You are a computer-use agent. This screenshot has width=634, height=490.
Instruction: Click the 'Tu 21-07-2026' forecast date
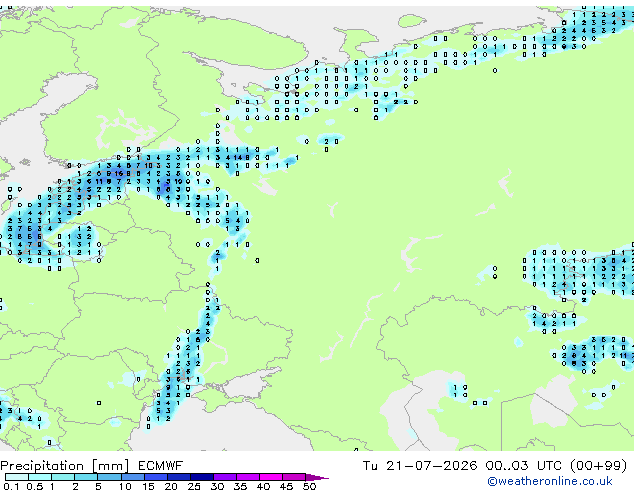(x=420, y=465)
